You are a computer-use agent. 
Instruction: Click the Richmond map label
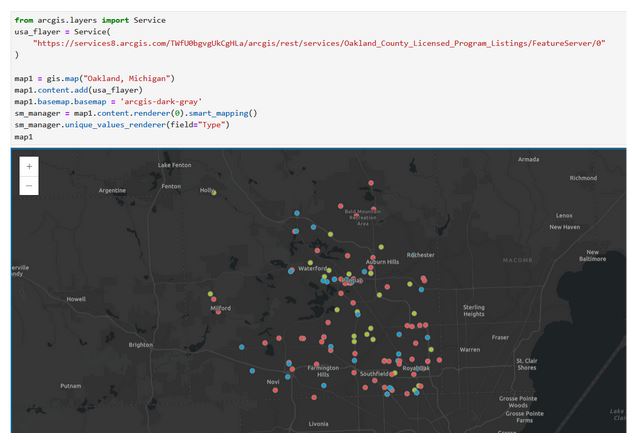(x=583, y=178)
